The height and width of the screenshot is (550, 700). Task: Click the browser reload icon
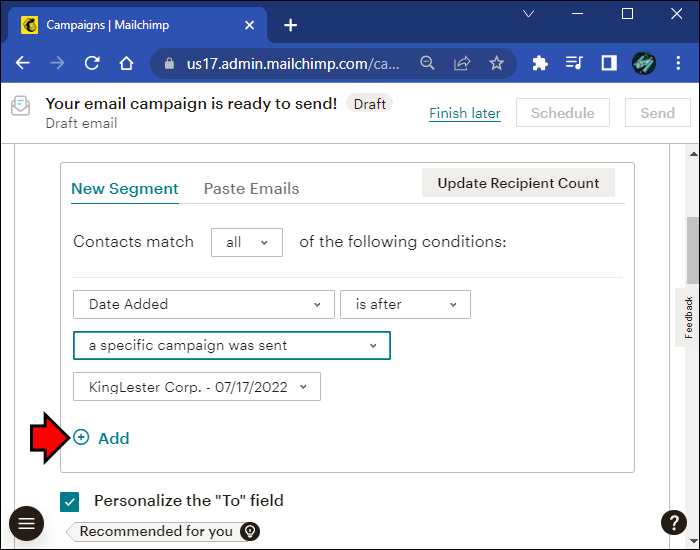(x=92, y=63)
